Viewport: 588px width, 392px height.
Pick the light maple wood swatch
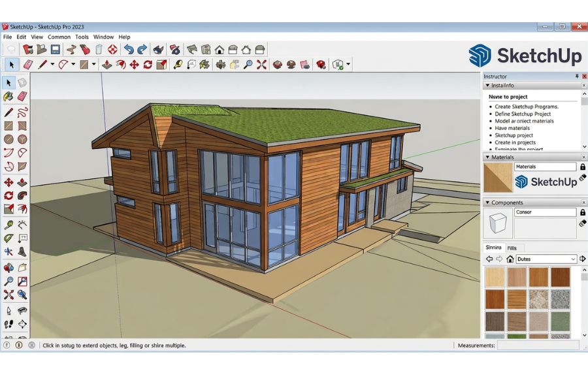[495, 277]
